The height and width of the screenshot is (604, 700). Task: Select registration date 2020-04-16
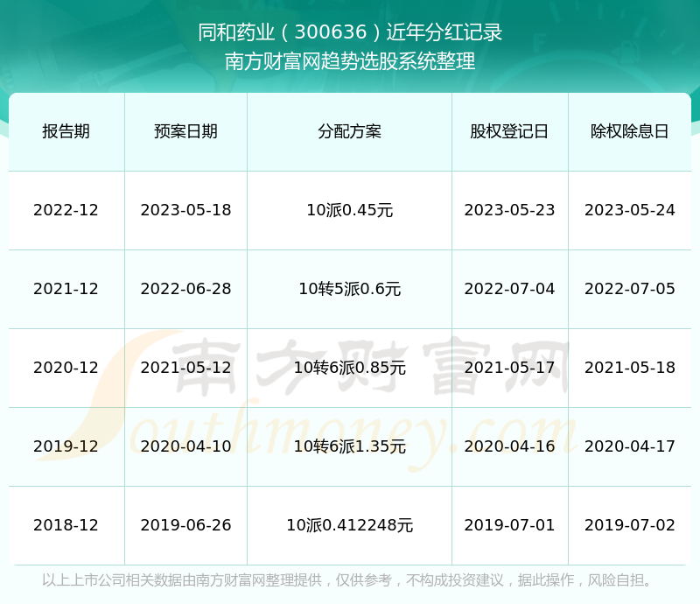click(x=509, y=446)
